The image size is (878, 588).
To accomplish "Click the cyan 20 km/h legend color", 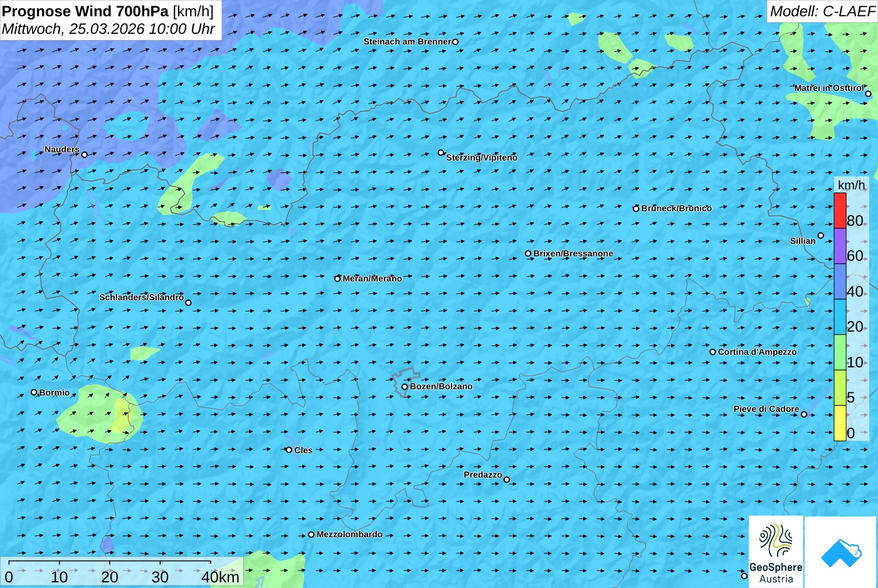I will tap(840, 317).
